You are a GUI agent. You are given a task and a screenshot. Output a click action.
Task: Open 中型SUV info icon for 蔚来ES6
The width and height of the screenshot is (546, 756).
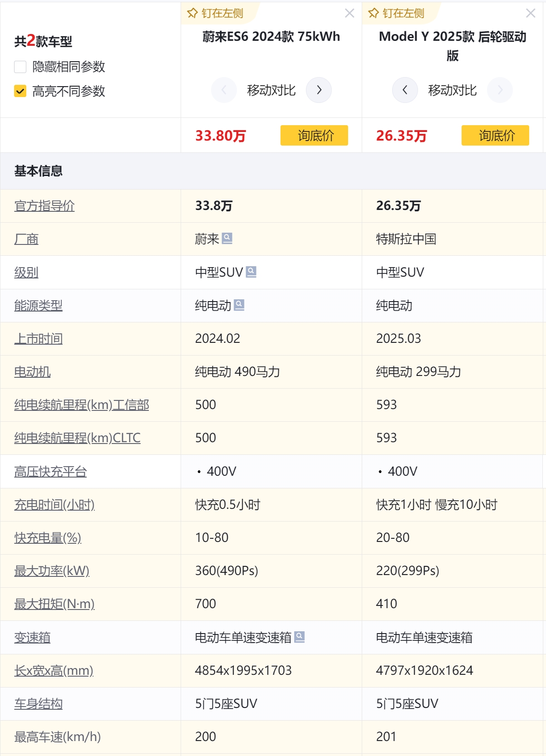[251, 272]
